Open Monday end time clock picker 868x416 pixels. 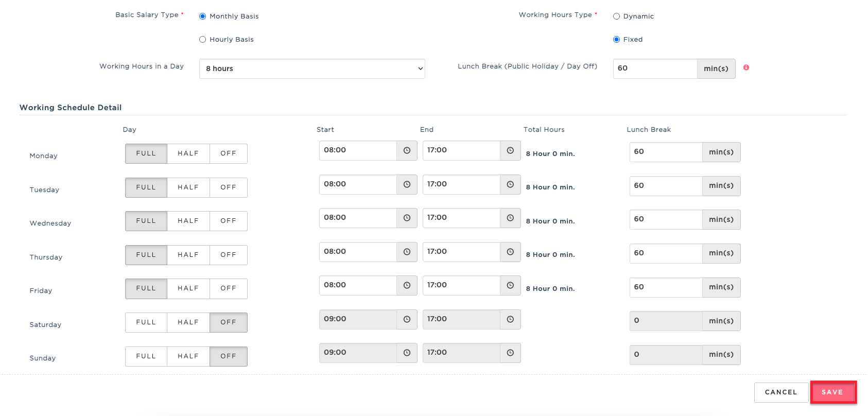[510, 150]
